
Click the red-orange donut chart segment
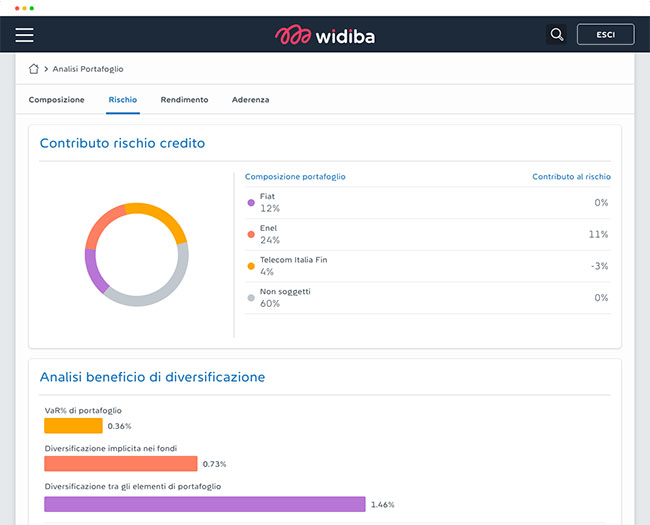tap(102, 223)
